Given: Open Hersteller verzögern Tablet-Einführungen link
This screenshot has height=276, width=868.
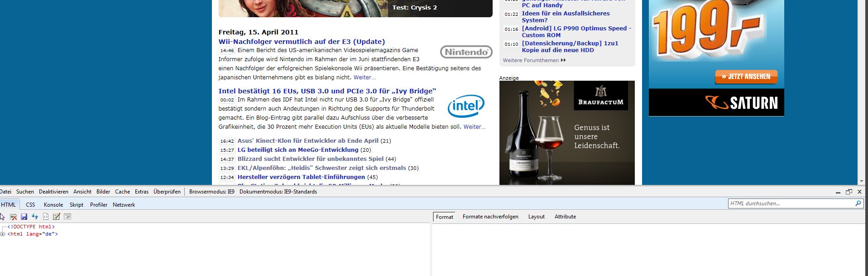Looking at the screenshot, I should coord(301,177).
